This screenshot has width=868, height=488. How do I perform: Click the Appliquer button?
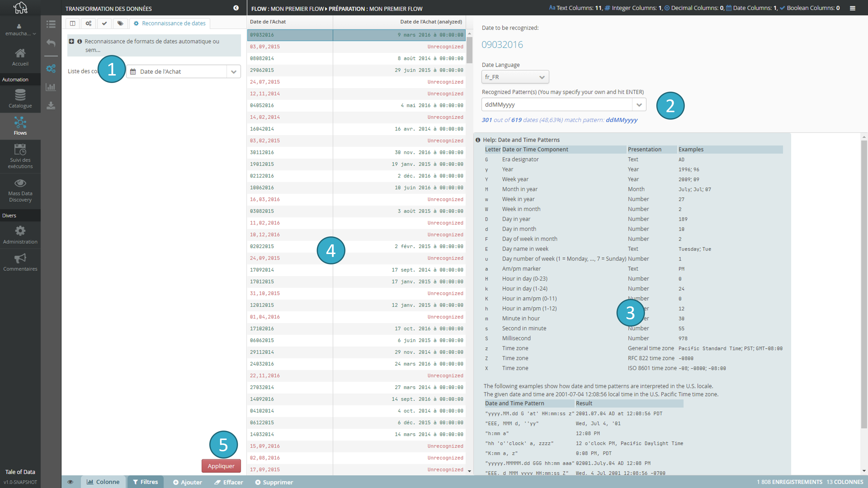tap(221, 466)
